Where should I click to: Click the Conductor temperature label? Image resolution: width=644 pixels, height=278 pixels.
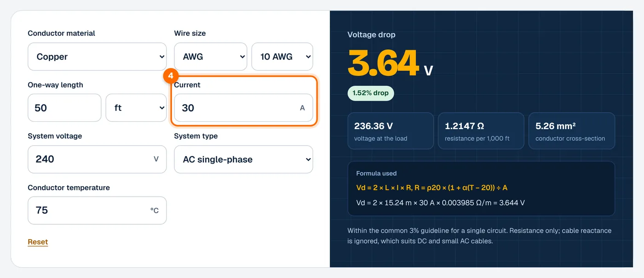(x=69, y=187)
